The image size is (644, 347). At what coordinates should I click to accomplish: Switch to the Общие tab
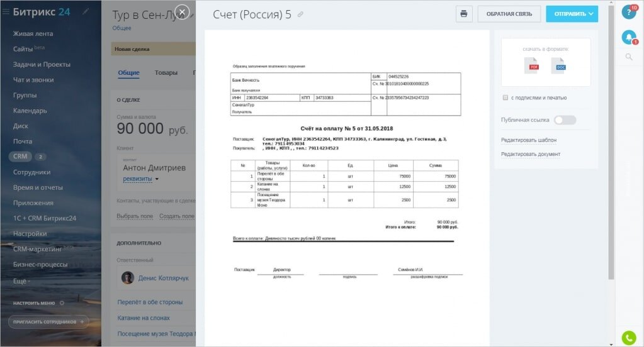point(128,72)
